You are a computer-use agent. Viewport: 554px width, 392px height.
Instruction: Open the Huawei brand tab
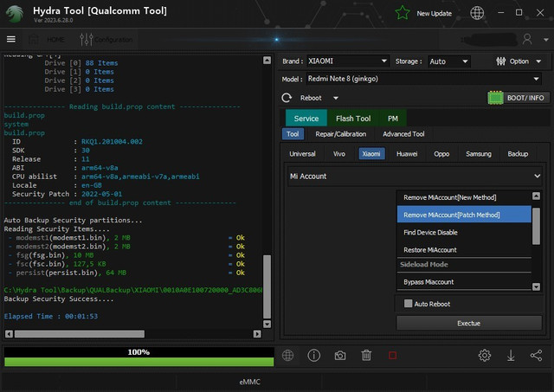coord(407,154)
